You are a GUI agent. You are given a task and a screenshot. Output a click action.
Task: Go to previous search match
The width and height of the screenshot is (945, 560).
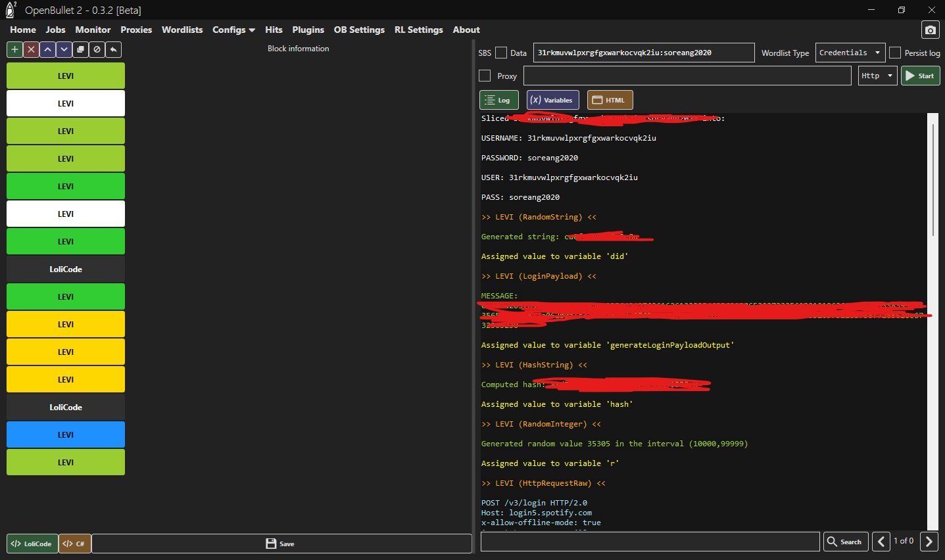[881, 542]
